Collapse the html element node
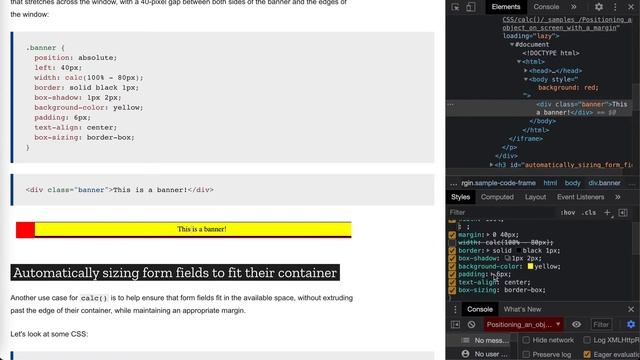This screenshot has height=360, width=640. [x=519, y=62]
